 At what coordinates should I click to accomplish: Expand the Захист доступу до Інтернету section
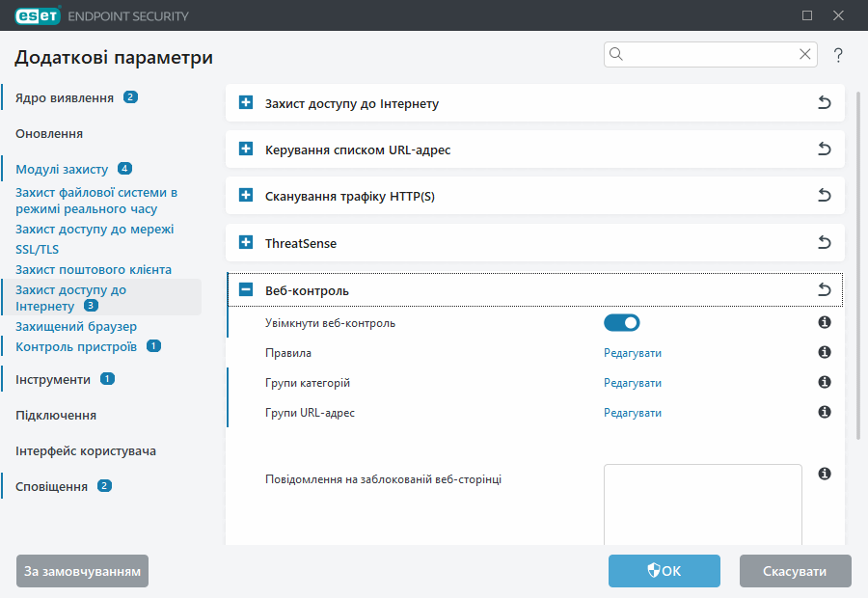246,103
